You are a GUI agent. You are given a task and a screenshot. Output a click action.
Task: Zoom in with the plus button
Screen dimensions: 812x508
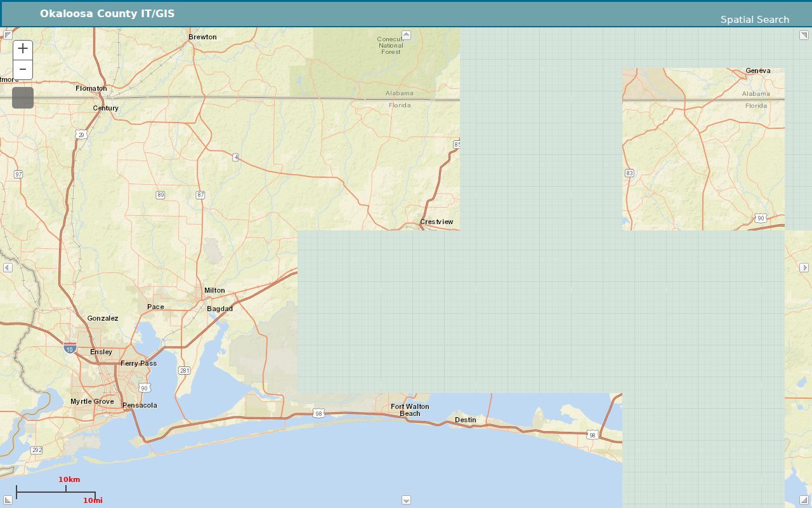(23, 49)
